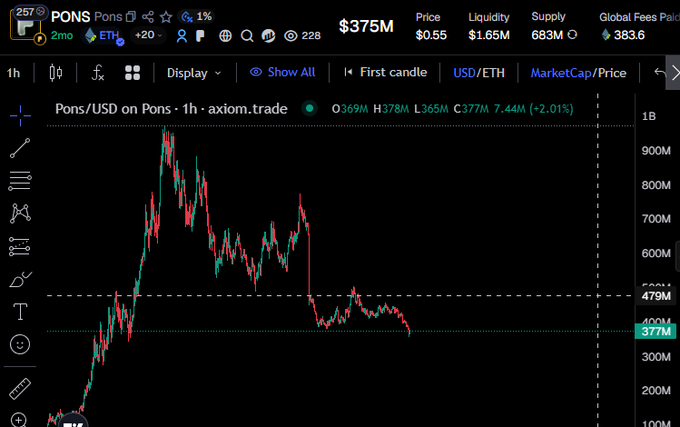680x427 pixels.
Task: Open the PONS token logo thumbnail
Action: point(25,29)
